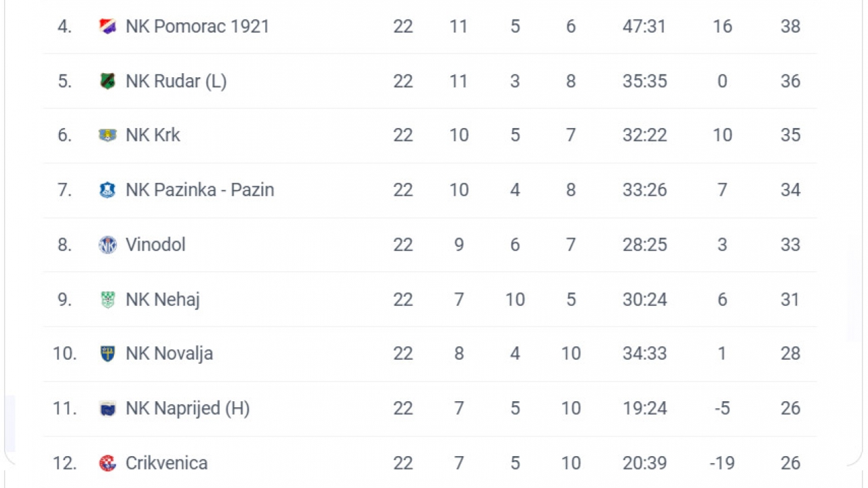Open the NK Nehaj team link

pos(163,300)
